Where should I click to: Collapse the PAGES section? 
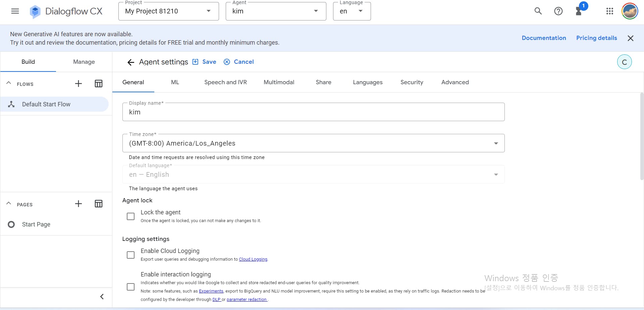point(9,204)
